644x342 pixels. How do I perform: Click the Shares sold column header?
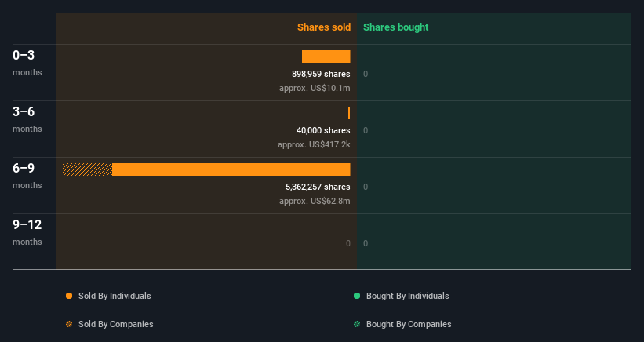pyautogui.click(x=324, y=27)
